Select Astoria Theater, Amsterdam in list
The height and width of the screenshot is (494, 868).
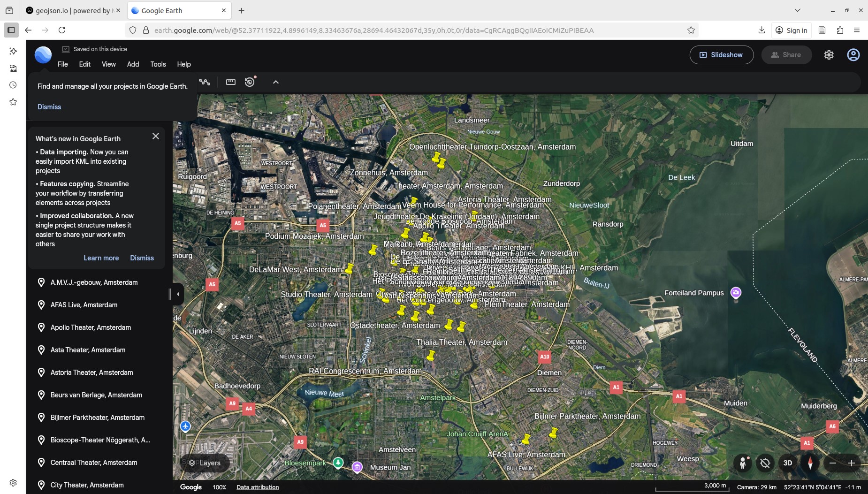(x=100, y=372)
